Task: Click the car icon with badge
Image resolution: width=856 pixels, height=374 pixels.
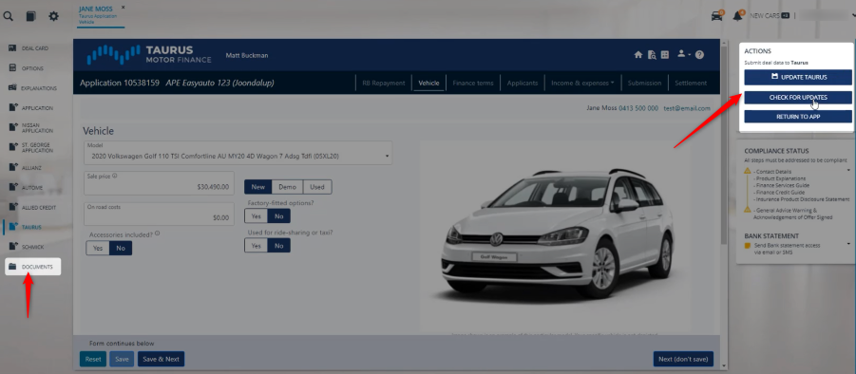Action: tap(717, 15)
